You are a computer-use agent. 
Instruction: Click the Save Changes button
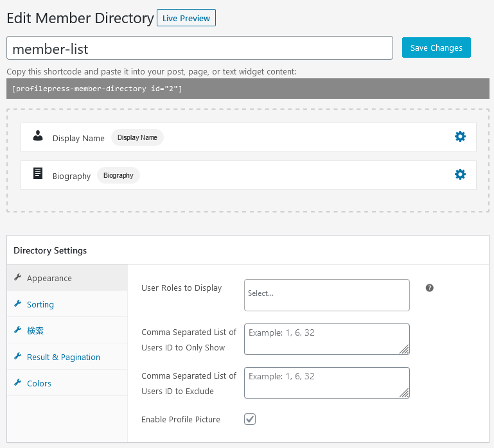(x=436, y=47)
